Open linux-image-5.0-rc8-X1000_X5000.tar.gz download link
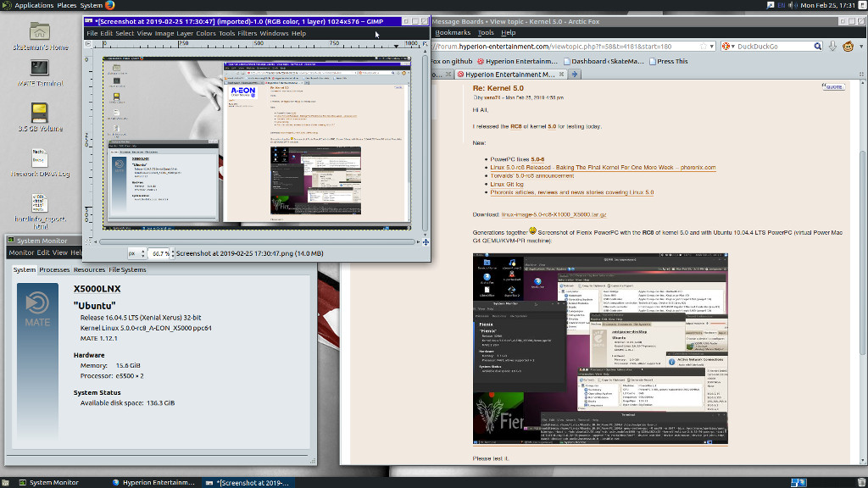The width and height of the screenshot is (868, 488). coord(554,214)
